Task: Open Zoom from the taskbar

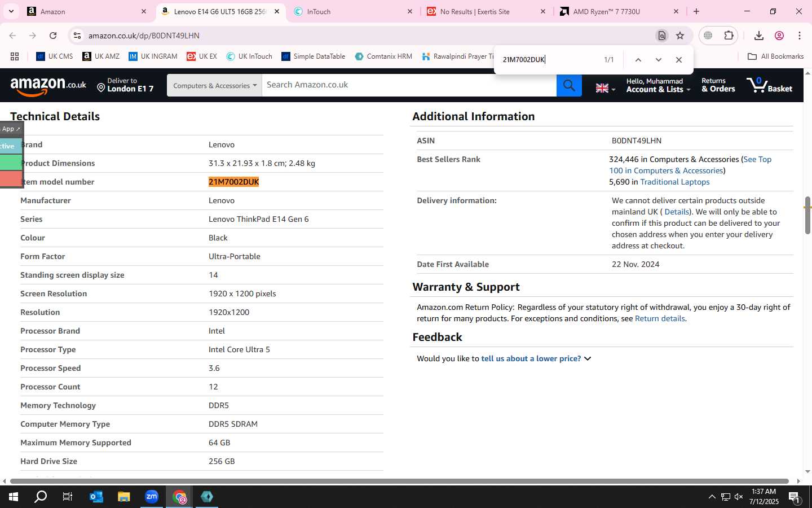Action: (x=152, y=497)
